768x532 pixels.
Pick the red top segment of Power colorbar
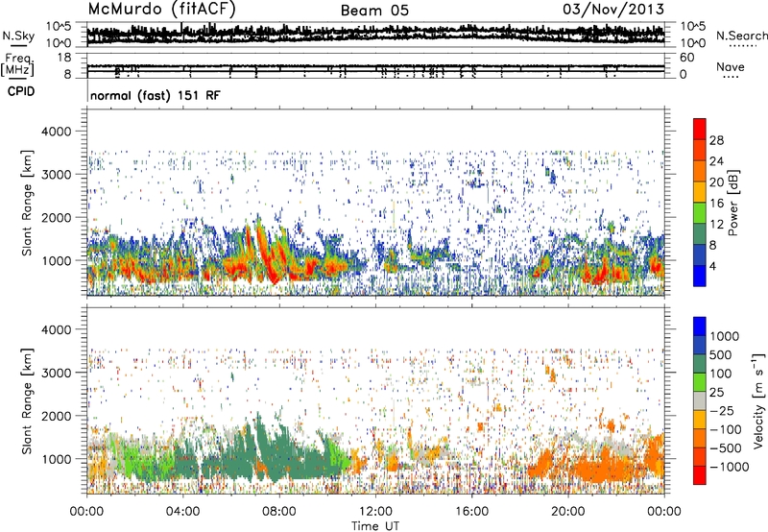point(700,130)
